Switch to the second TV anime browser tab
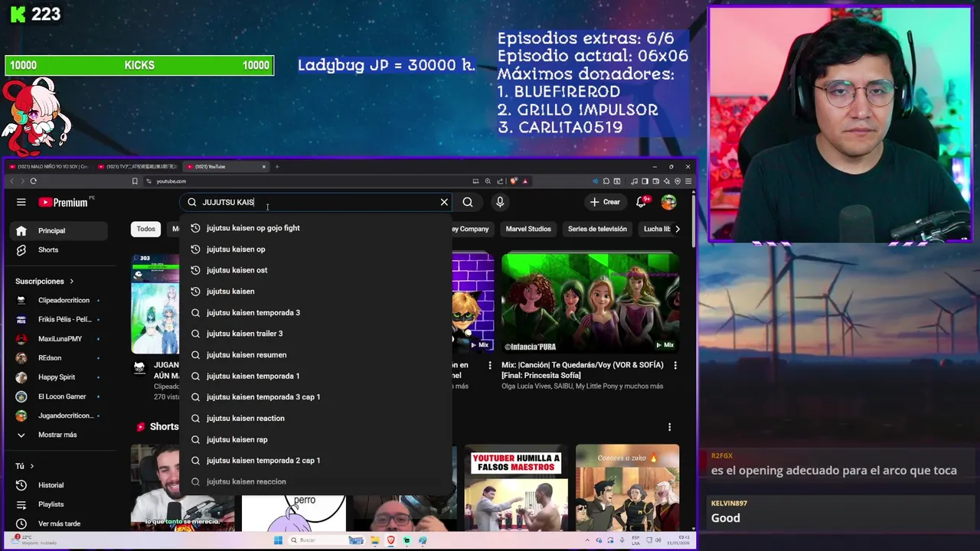This screenshot has width=980, height=551. [139, 166]
